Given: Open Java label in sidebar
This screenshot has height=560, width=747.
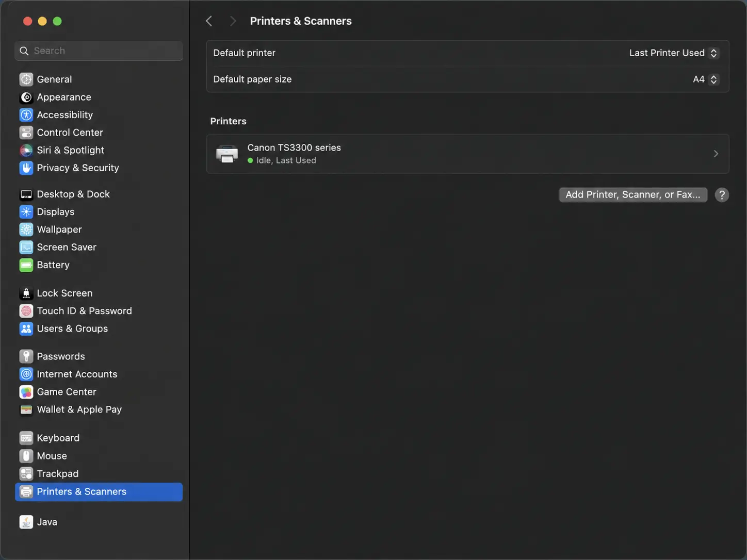Looking at the screenshot, I should tap(47, 522).
